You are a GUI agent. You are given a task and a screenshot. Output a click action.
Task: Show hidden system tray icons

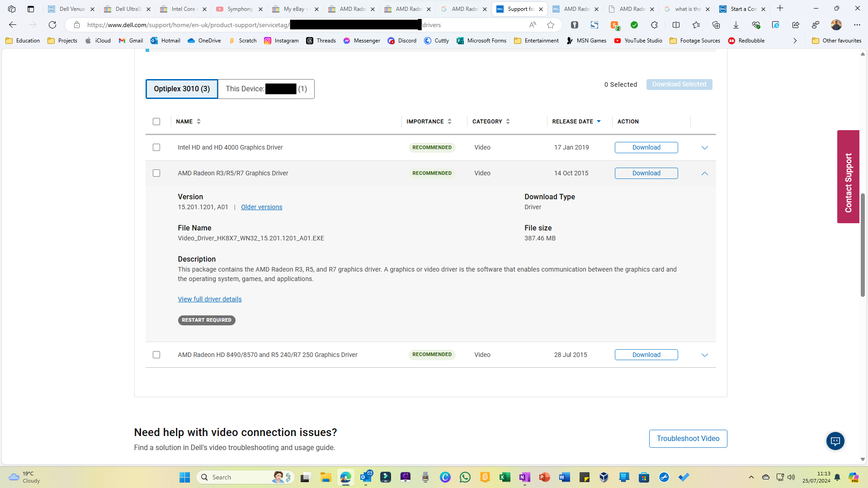coord(751,477)
